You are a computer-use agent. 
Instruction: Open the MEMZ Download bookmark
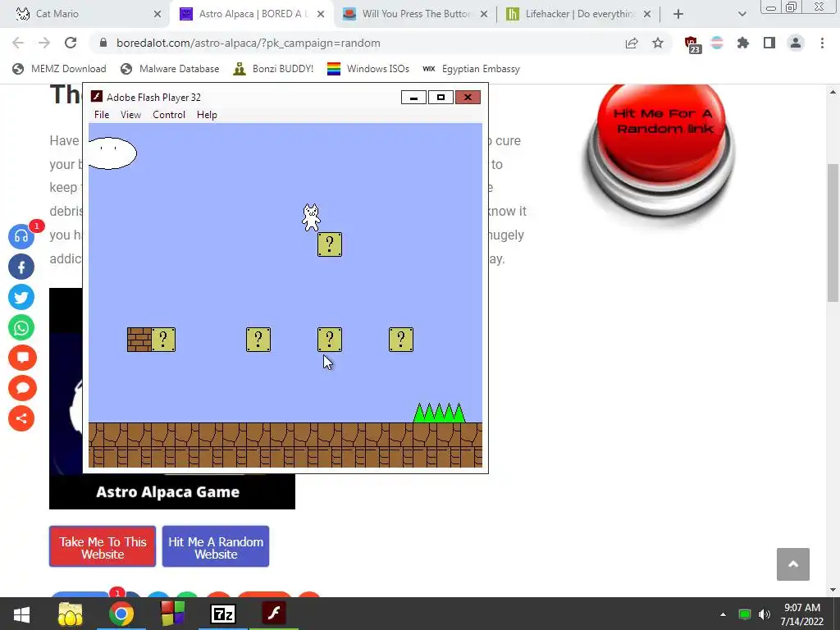click(59, 69)
